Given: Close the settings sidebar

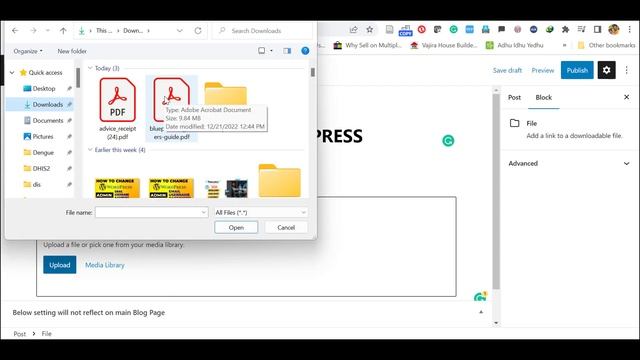Looking at the screenshot, I should coord(627,97).
